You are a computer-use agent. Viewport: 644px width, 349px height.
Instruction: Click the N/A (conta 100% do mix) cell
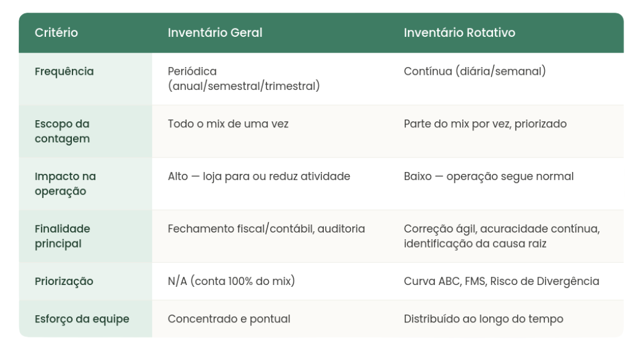tap(231, 281)
